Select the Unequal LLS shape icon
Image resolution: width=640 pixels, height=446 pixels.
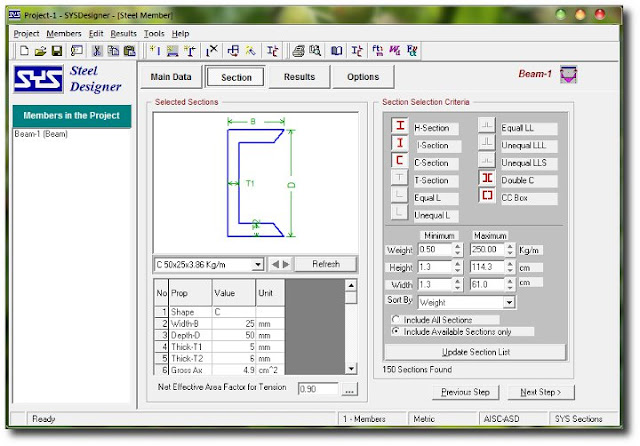pos(487,160)
